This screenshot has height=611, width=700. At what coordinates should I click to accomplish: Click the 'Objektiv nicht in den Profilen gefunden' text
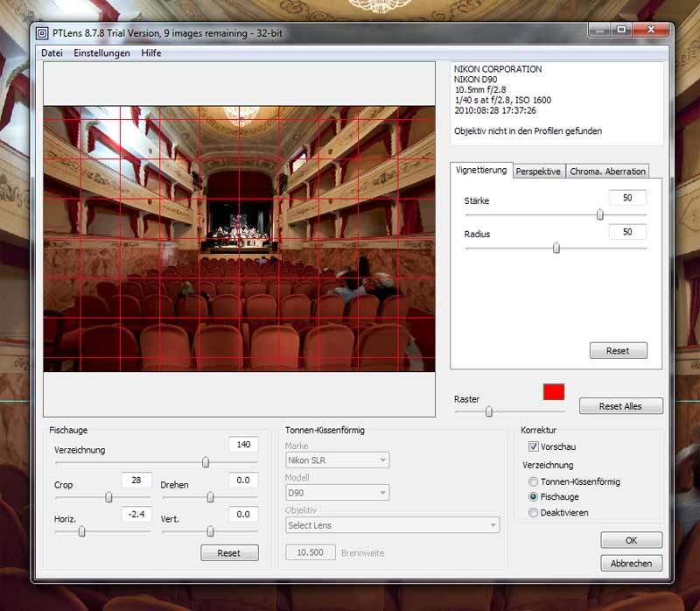coord(528,130)
